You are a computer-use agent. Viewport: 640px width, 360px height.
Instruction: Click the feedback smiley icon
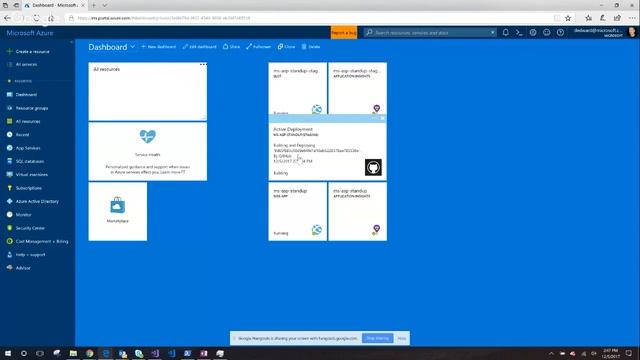[x=547, y=33]
